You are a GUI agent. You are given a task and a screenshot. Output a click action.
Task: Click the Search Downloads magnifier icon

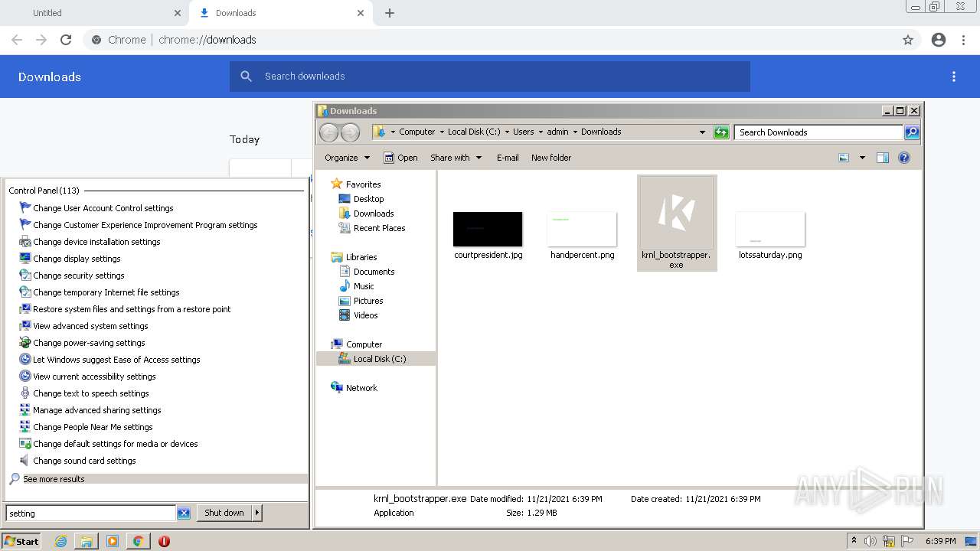(912, 132)
